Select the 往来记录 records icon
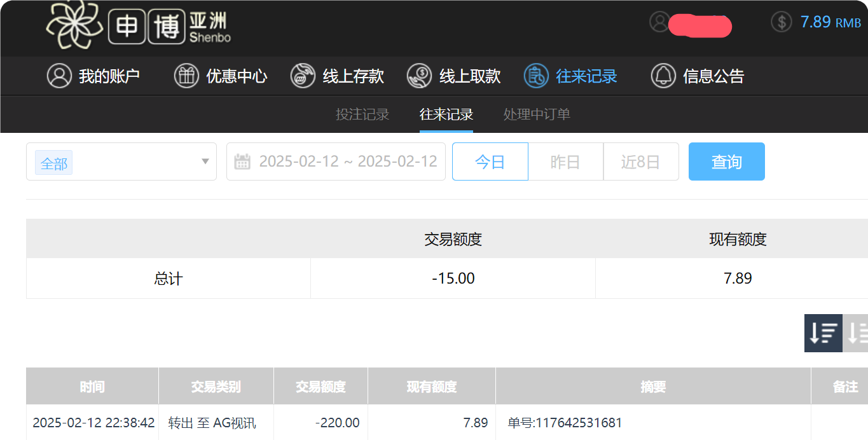Image resolution: width=868 pixels, height=440 pixels. [x=536, y=76]
